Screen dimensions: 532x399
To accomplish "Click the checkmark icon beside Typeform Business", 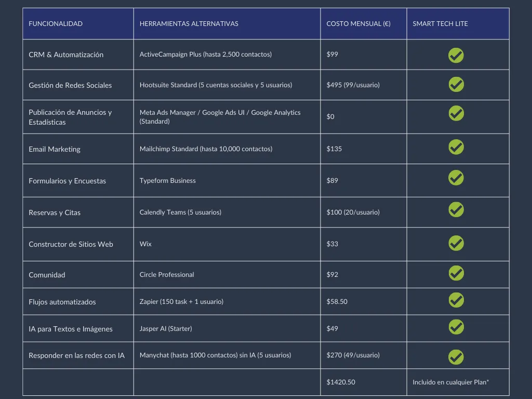I will click(x=456, y=178).
